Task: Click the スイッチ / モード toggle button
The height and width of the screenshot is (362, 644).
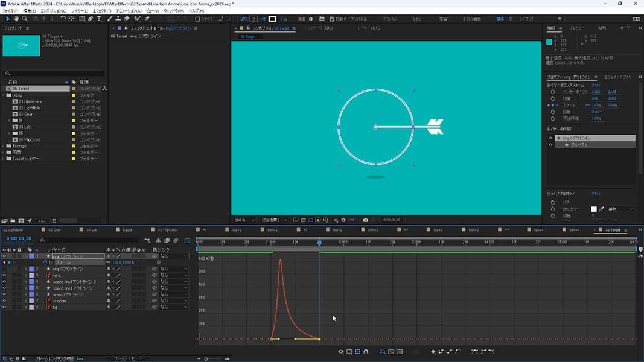Action: click(x=128, y=358)
